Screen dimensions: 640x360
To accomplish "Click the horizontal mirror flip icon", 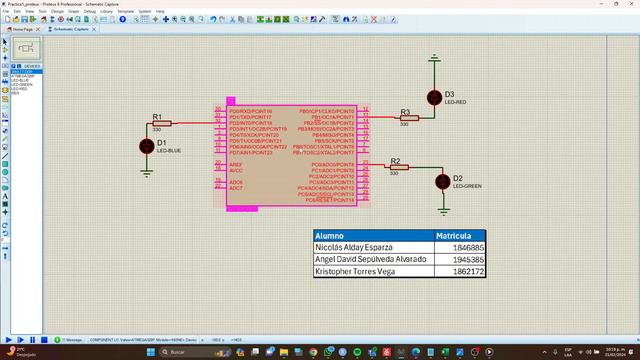I will click(x=5, y=248).
